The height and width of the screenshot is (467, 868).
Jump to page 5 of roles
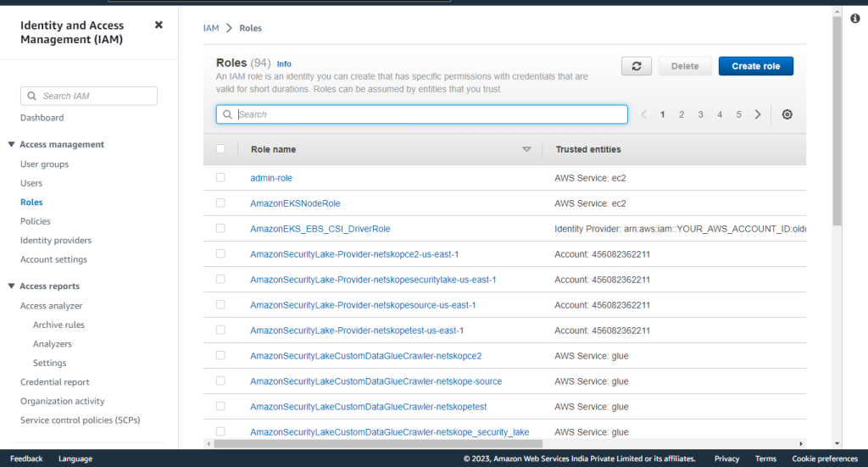[738, 114]
